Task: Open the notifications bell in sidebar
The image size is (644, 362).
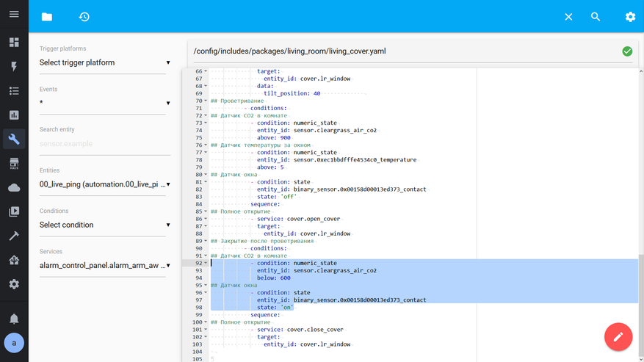Action: 14,318
